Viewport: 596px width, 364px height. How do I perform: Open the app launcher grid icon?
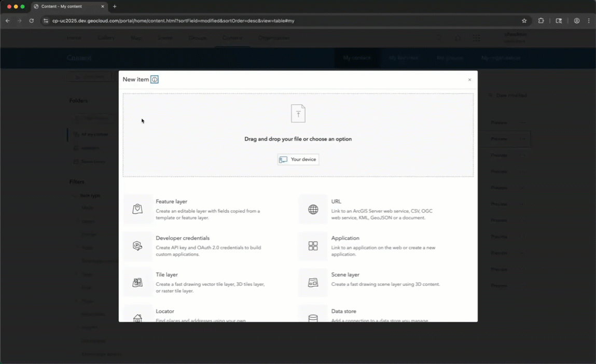point(476,38)
